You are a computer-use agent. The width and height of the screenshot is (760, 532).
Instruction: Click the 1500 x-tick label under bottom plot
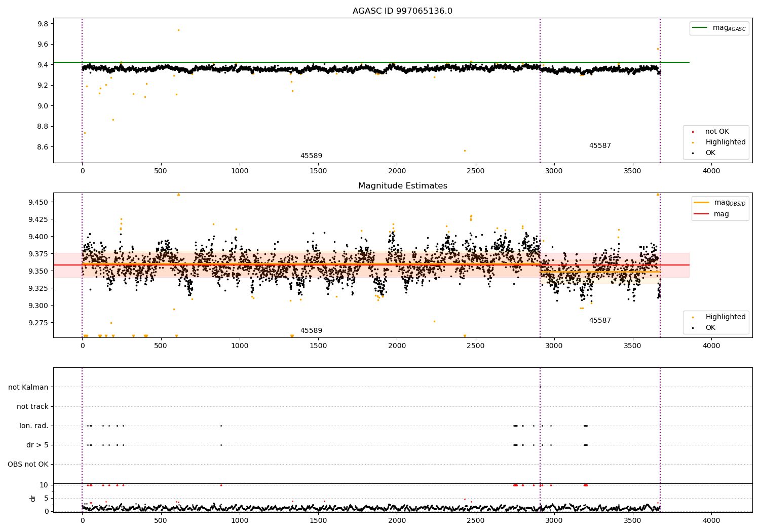(318, 520)
